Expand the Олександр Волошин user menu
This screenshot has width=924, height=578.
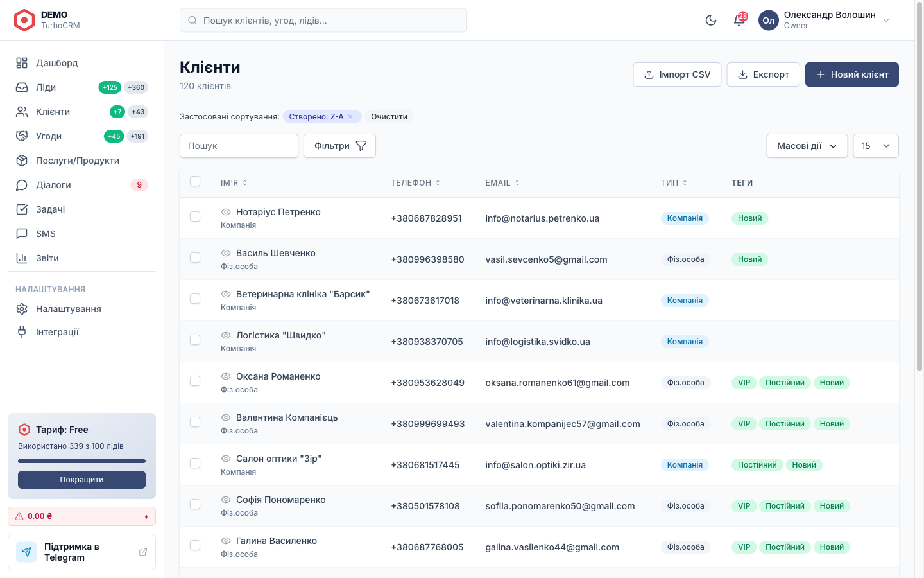(x=825, y=21)
